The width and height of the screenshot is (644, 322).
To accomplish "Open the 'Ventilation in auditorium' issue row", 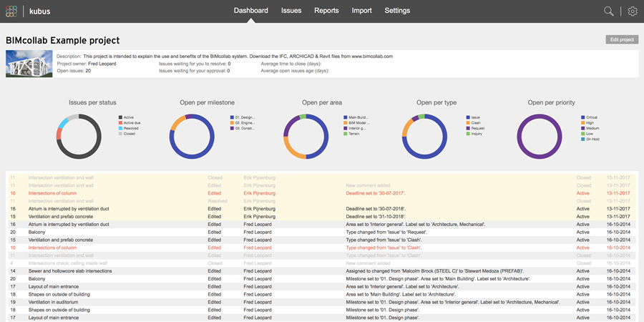I will point(61,301).
